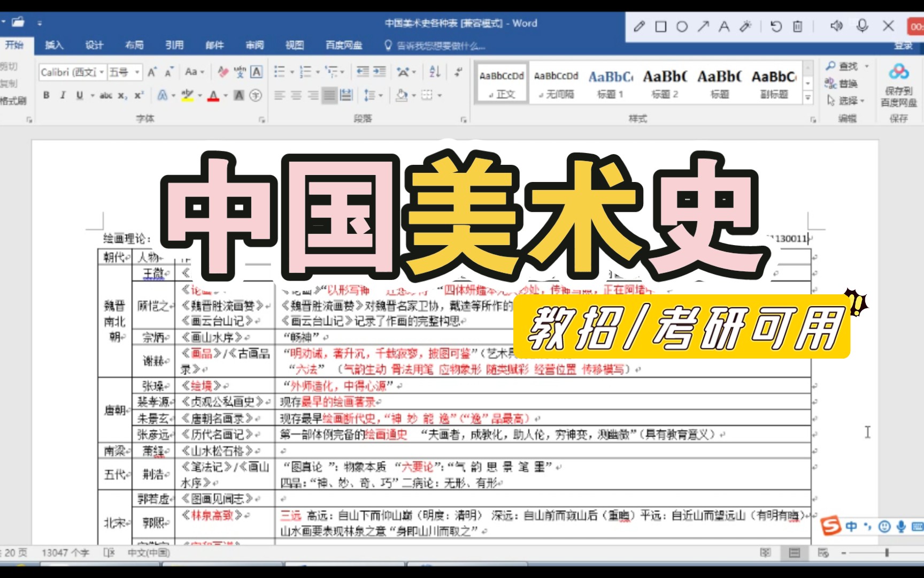The image size is (924, 578).
Task: Delete annotations with the trash icon
Action: coord(797,26)
